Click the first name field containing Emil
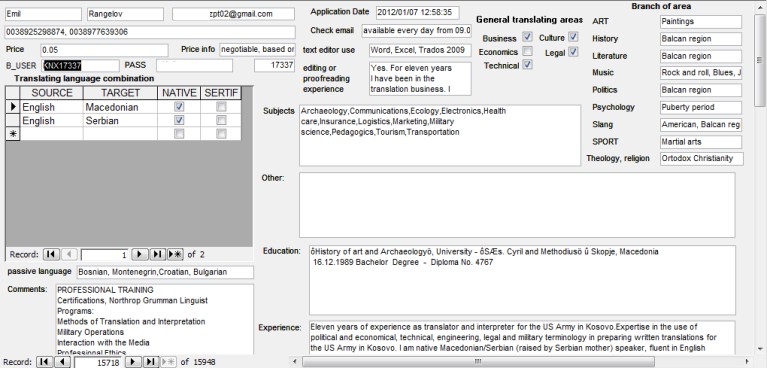This screenshot has width=767, height=368. click(43, 14)
